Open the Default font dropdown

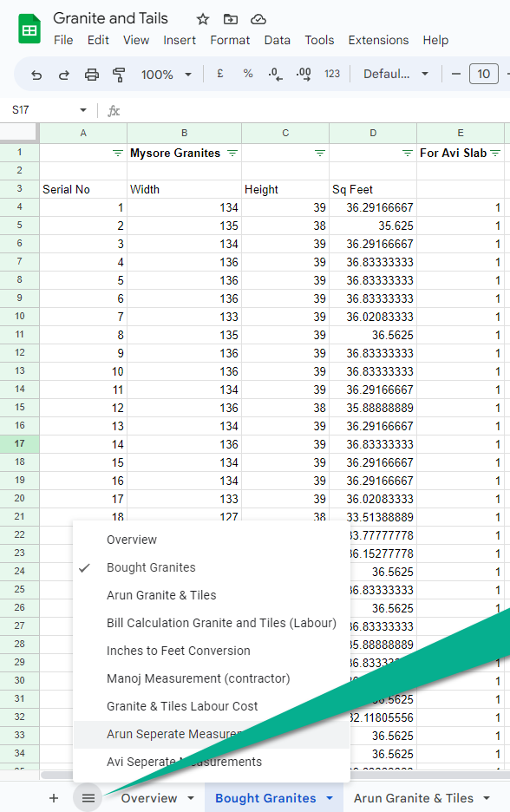click(x=396, y=74)
